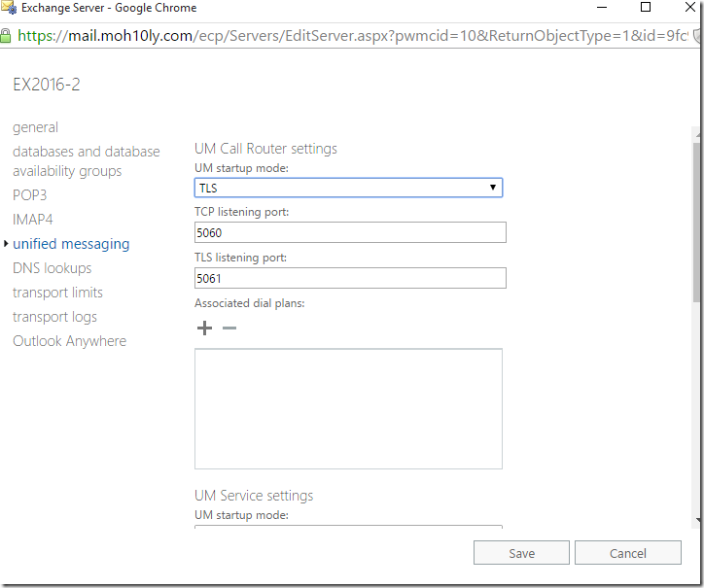Click the add dial plan plus icon
Screen dimensions: 704x588
204,329
